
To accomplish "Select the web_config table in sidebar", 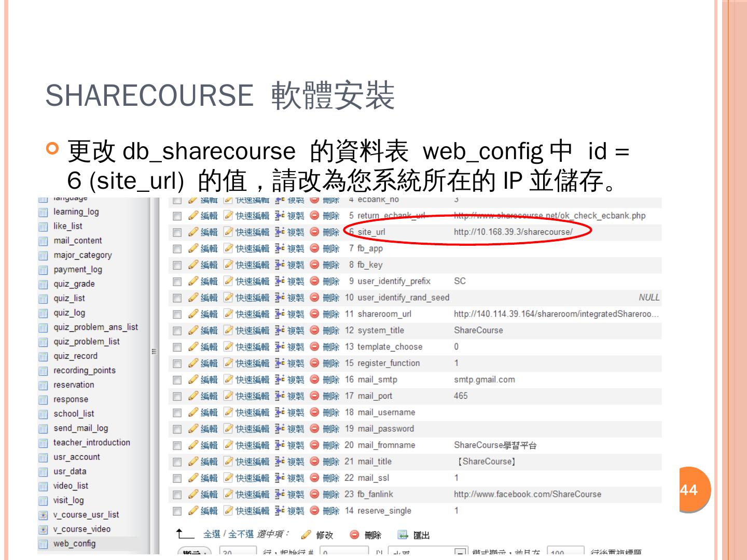I will click(x=74, y=543).
